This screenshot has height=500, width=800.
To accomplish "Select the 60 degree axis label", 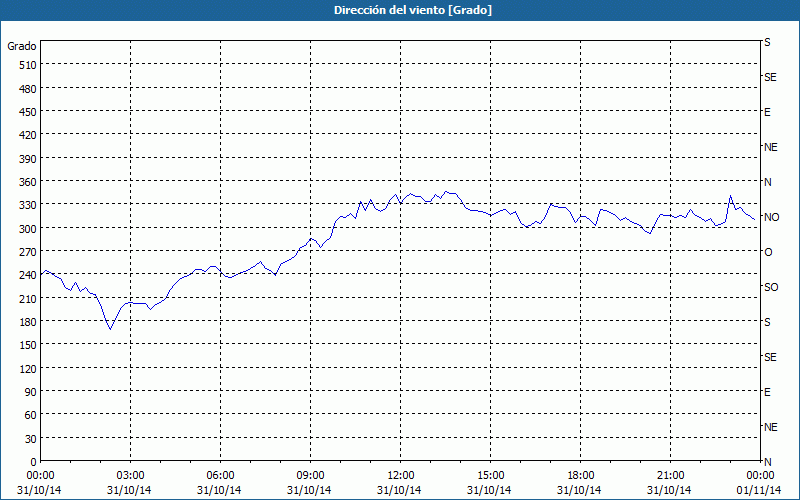I will pos(31,415).
